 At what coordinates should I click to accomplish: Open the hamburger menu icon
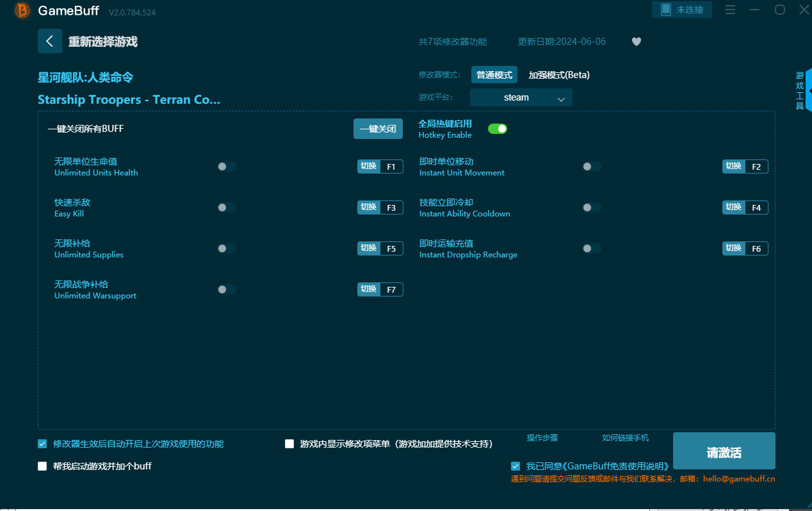[x=730, y=10]
